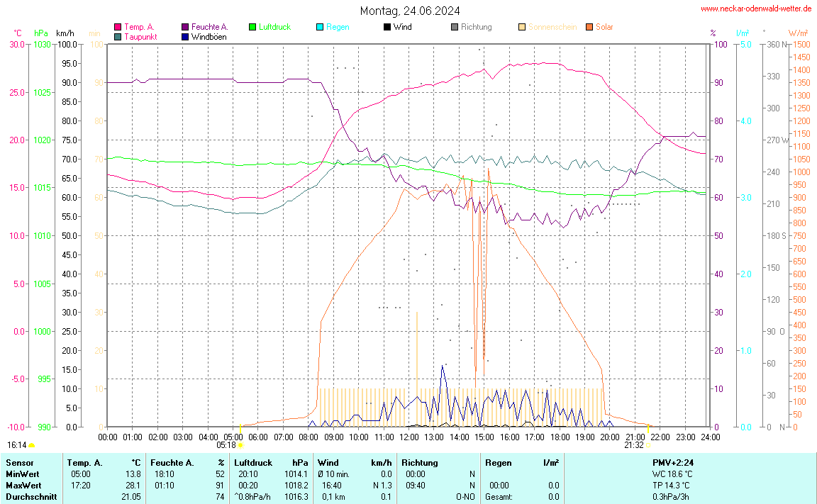Click the green Luftdruck legend swatch
Image resolution: width=817 pixels, height=504 pixels.
252,27
